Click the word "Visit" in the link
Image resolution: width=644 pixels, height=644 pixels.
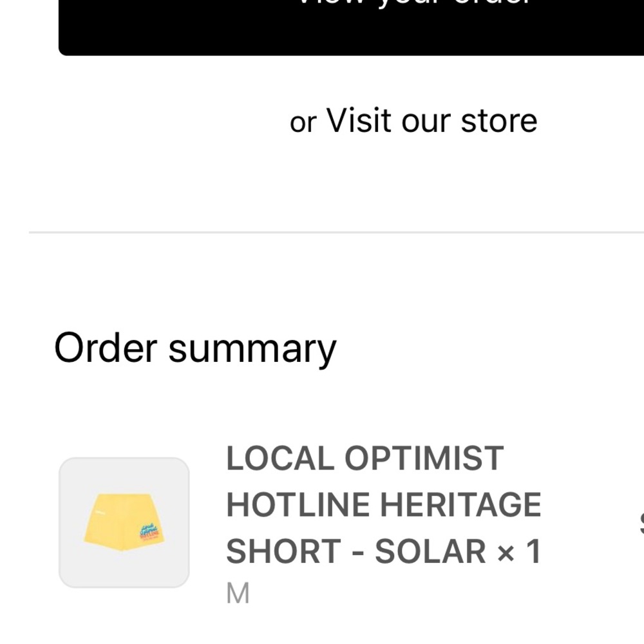pyautogui.click(x=359, y=120)
